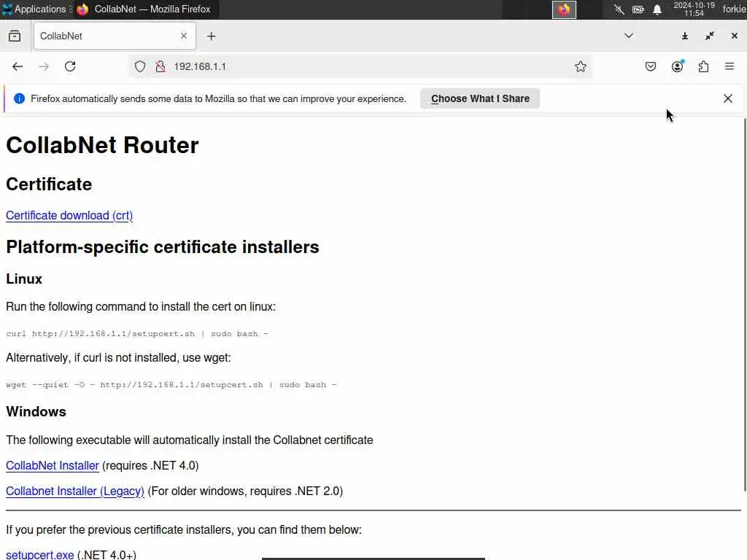Screen dimensions: 747x560
Task: Open the Firefox hamburger menu
Action: (729, 66)
